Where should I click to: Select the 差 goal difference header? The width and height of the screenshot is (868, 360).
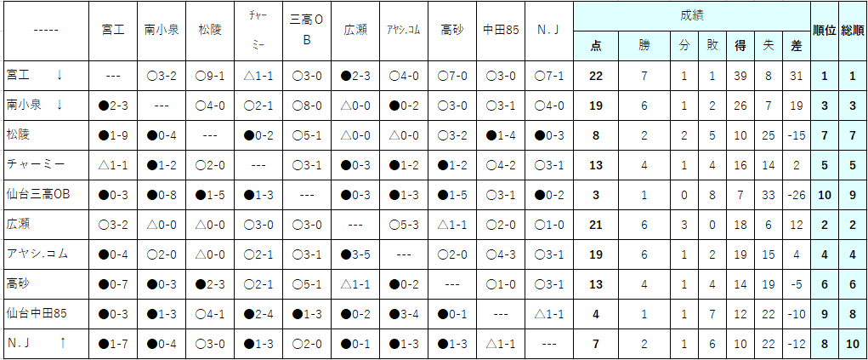(796, 46)
